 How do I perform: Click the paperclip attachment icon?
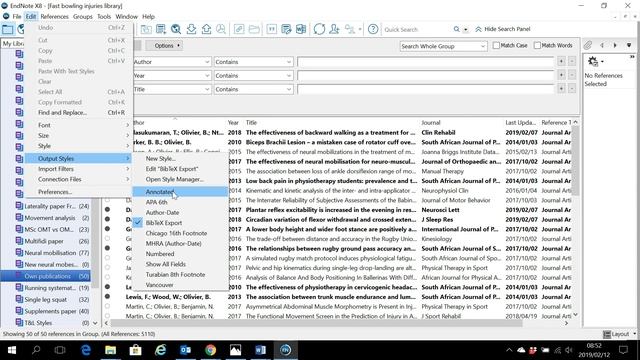click(587, 45)
